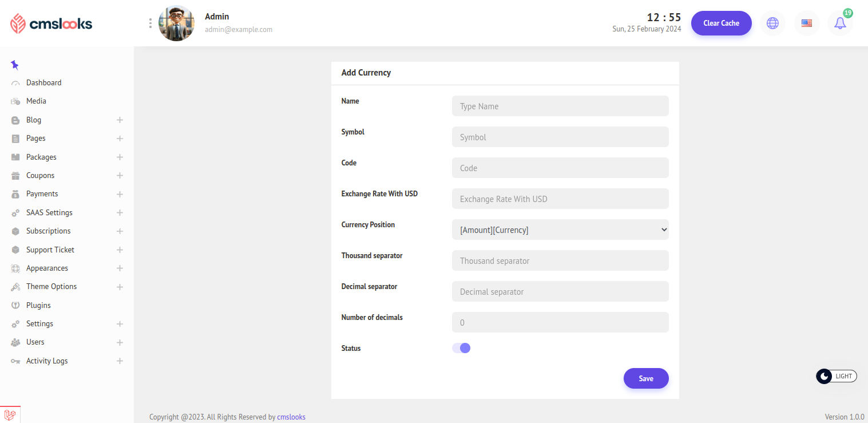Click the three-dot menu beside avatar
Image resolution: width=868 pixels, height=423 pixels.
coord(150,23)
